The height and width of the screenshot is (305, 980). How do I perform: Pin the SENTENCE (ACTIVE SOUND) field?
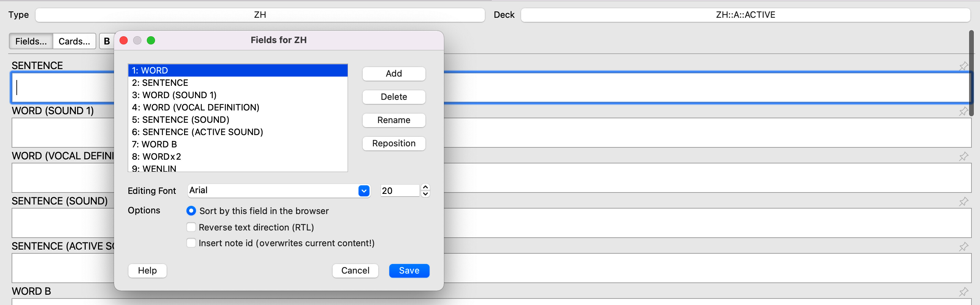[x=963, y=247]
